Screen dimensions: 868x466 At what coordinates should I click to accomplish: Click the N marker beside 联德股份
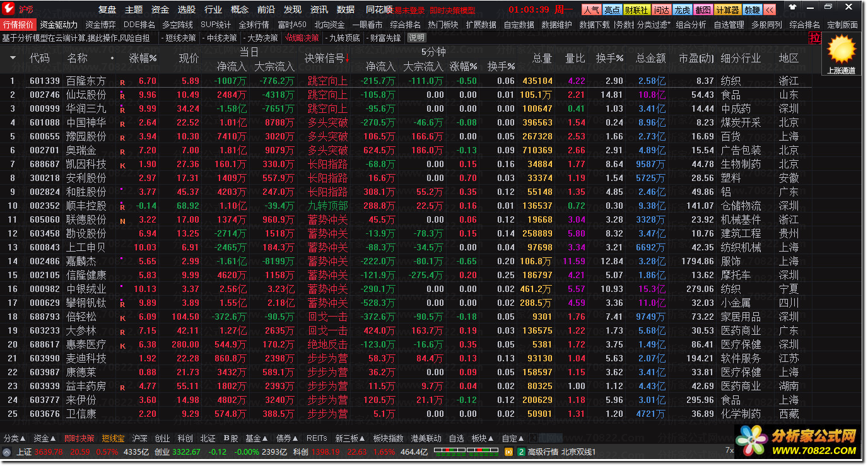coord(122,221)
